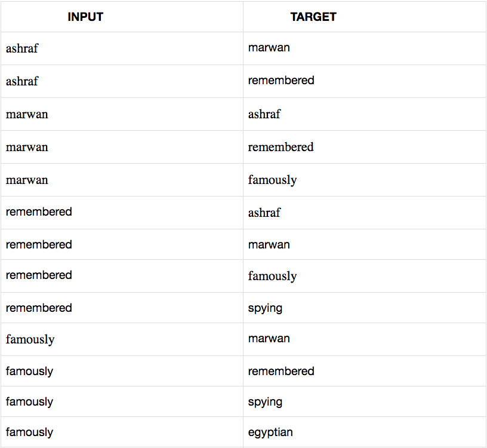
Task: Click the INPUT column header
Action: click(85, 17)
